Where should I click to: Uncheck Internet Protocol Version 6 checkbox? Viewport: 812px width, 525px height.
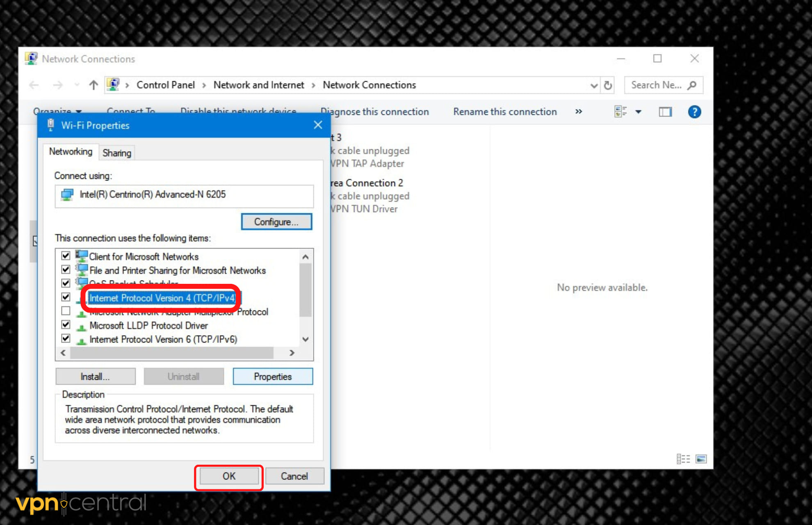point(66,338)
